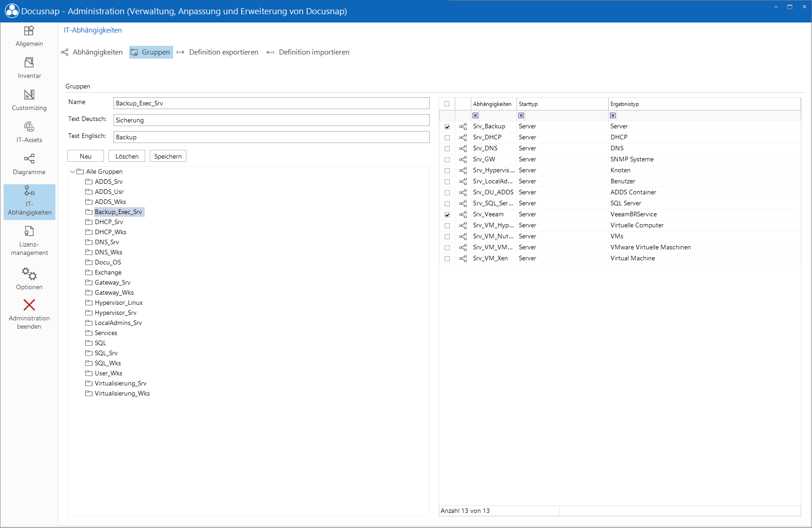The height and width of the screenshot is (528, 812).
Task: Check the Srv_DNS checkbox
Action: tap(447, 148)
